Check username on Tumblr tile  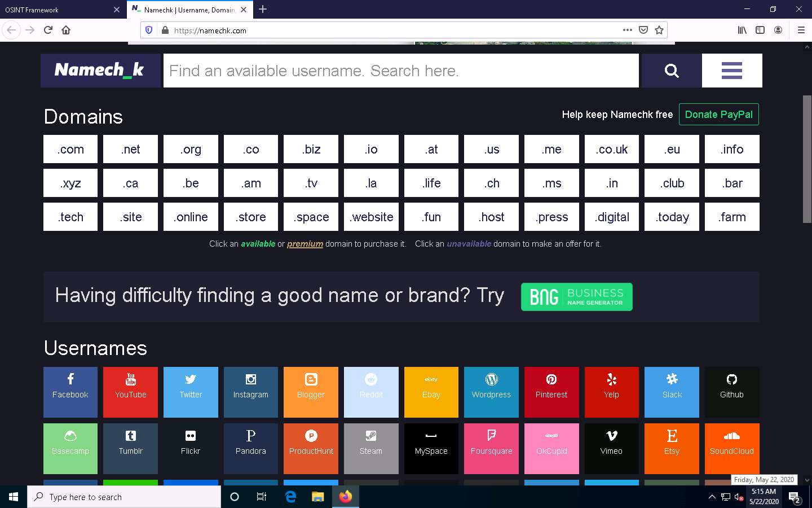(130, 449)
